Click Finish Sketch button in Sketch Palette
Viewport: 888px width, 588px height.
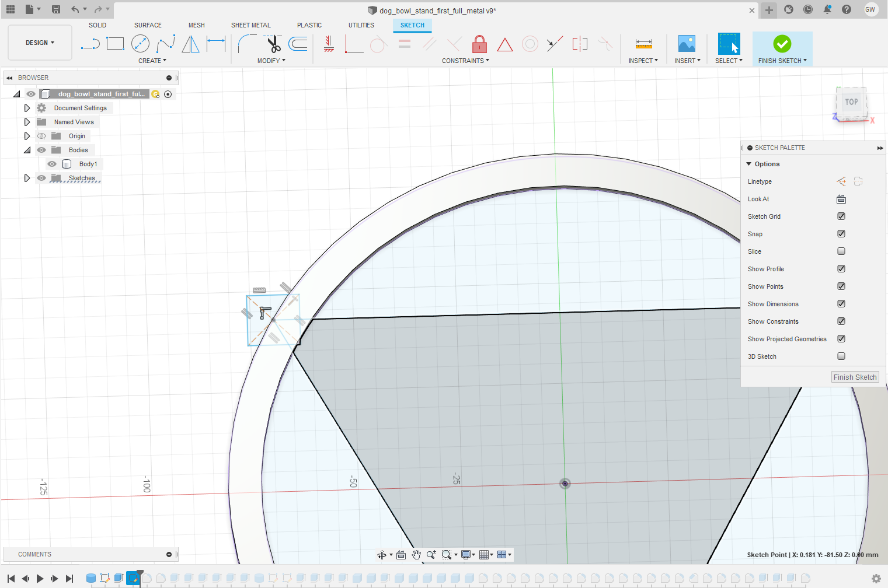(855, 377)
